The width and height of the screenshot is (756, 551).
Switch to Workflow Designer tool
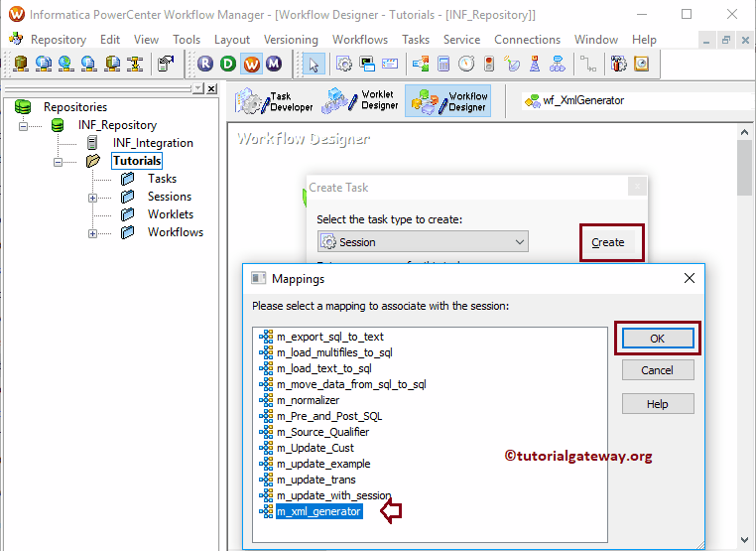coord(447,101)
